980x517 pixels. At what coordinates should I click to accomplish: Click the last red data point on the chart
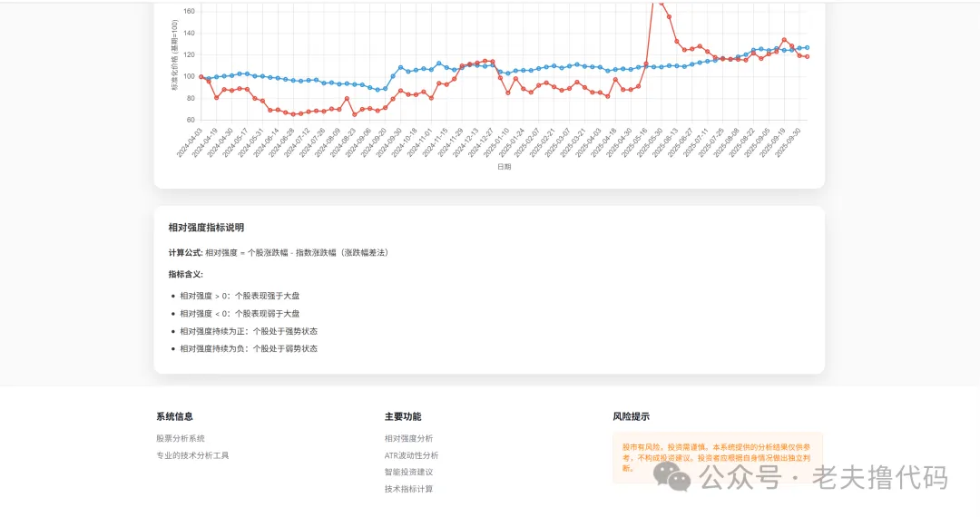(x=807, y=57)
